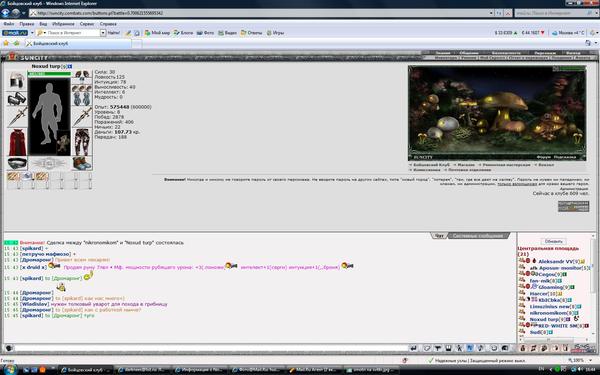Image resolution: width=600 pixels, height=375 pixels.
Task: Open the Магазин location link
Action: point(466,165)
